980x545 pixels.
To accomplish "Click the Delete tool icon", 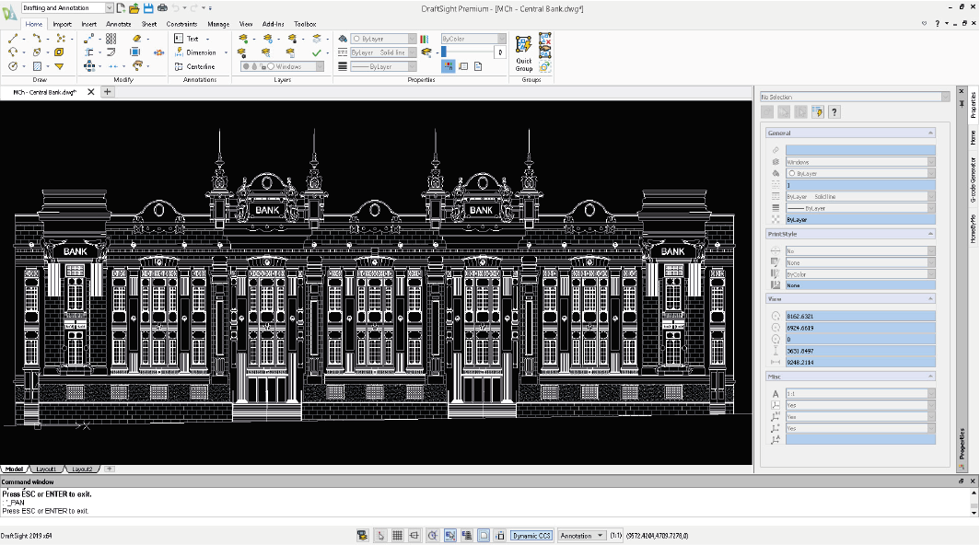I will pos(137,39).
